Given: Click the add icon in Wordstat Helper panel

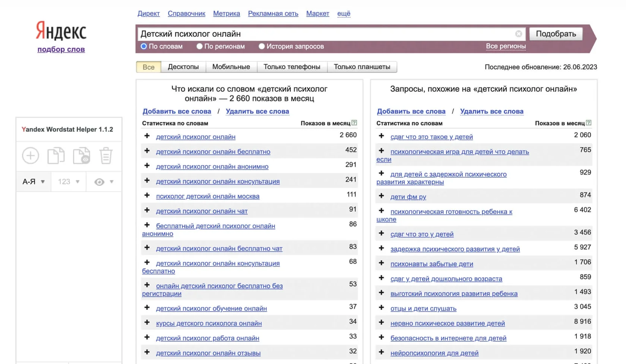Looking at the screenshot, I should pyautogui.click(x=31, y=156).
